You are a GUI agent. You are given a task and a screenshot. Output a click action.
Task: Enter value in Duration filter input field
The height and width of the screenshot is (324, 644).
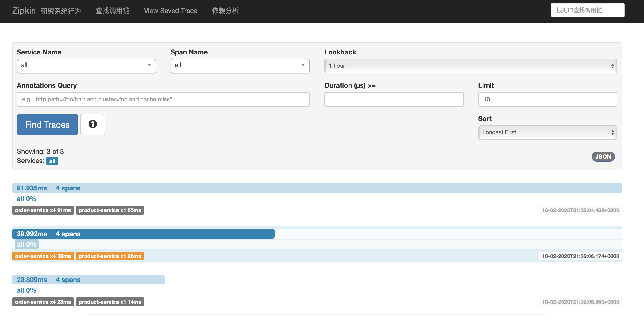point(394,99)
